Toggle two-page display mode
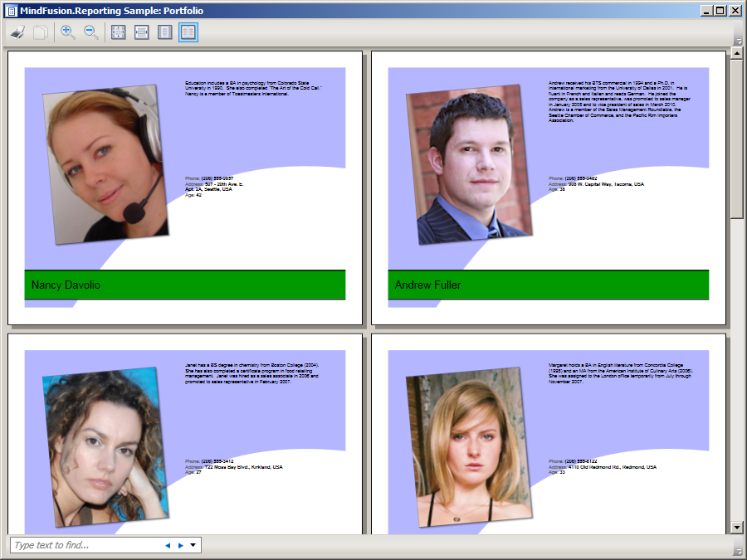Image resolution: width=747 pixels, height=560 pixels. click(188, 32)
